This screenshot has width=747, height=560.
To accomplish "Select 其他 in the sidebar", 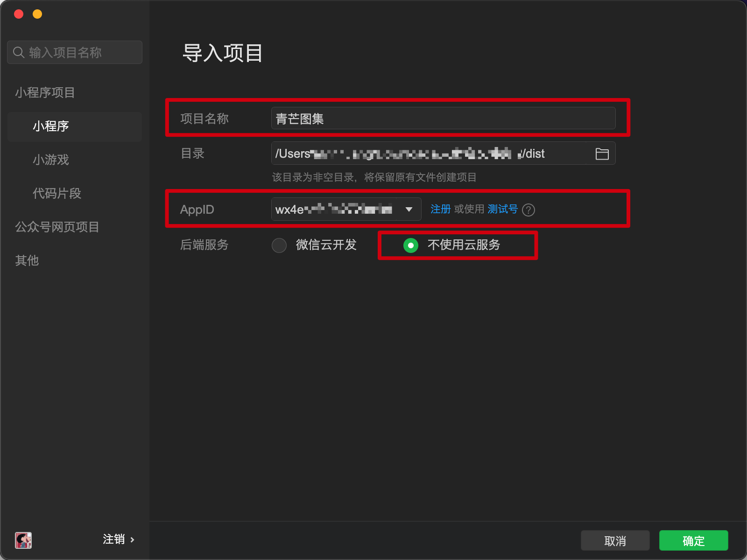I will (27, 261).
